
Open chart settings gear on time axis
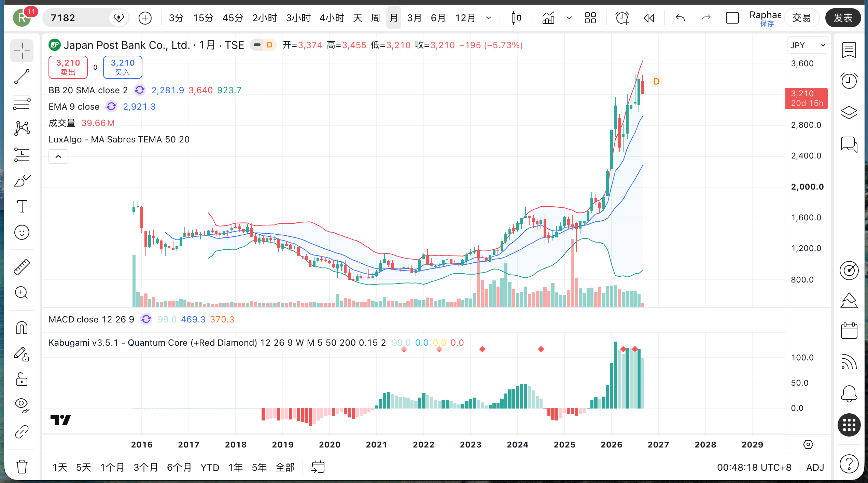click(x=808, y=444)
